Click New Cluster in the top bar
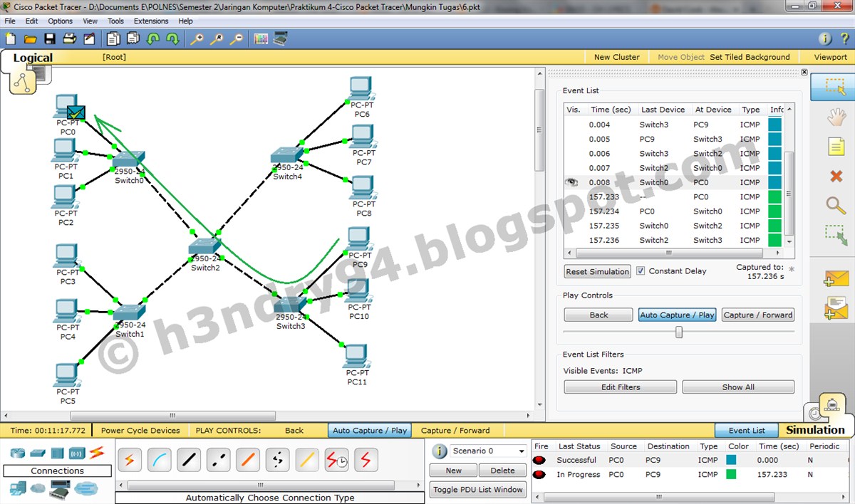This screenshot has height=504, width=855. coord(617,57)
